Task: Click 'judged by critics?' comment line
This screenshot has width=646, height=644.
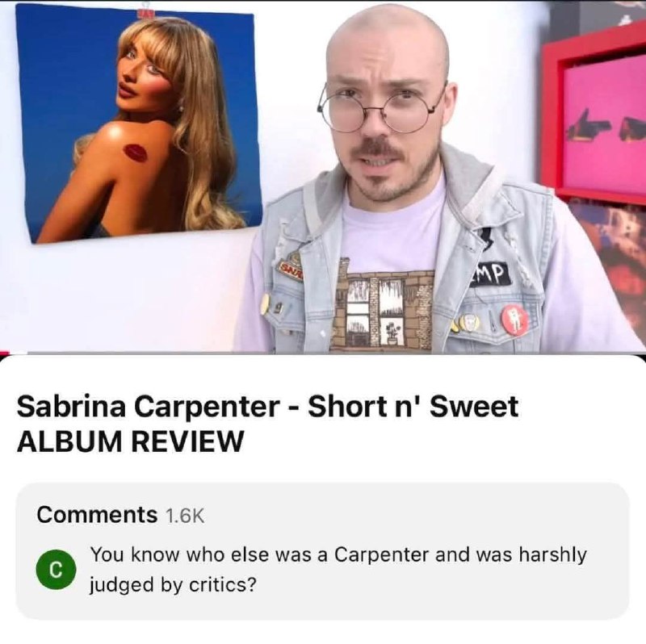Action: (173, 585)
